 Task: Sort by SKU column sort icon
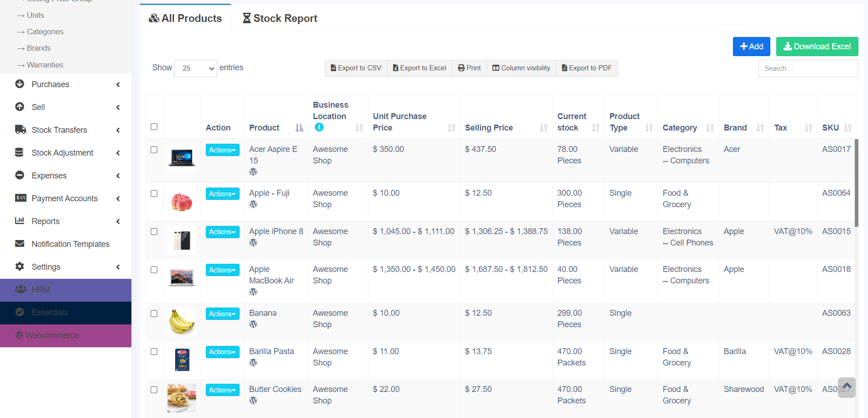848,128
